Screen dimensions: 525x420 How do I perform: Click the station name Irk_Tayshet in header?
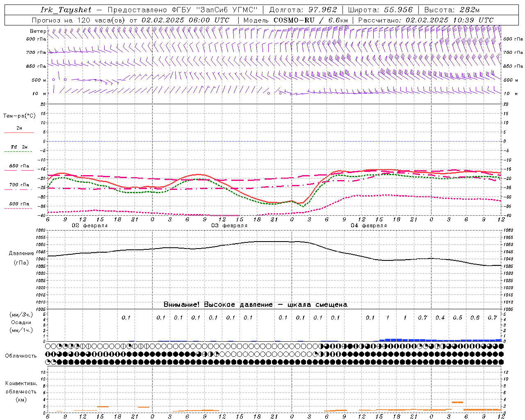pos(66,10)
